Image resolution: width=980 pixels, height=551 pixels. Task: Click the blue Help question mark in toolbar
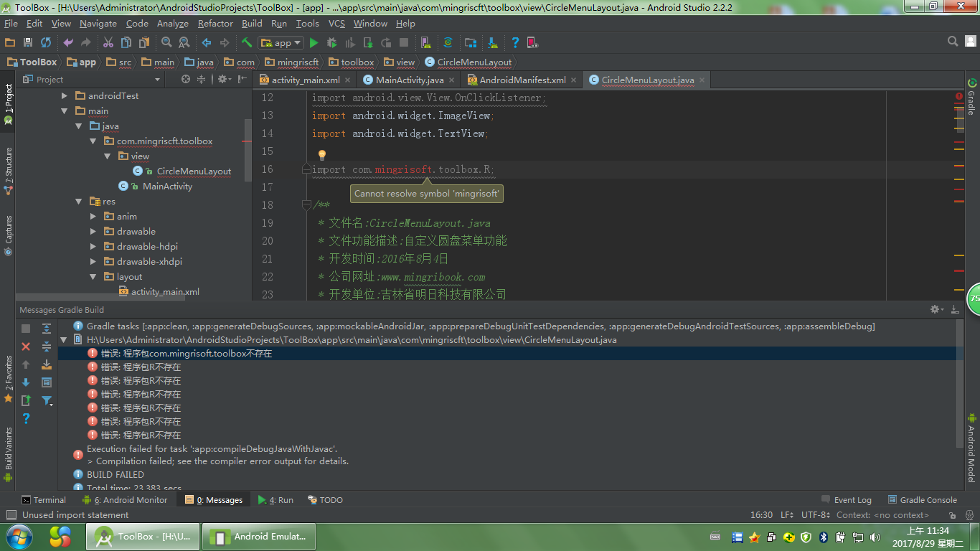pyautogui.click(x=514, y=43)
